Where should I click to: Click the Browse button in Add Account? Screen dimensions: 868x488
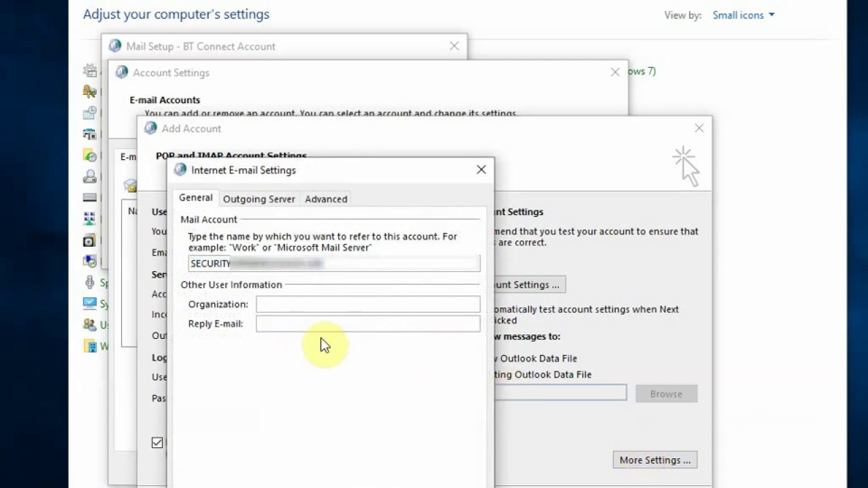coord(666,394)
